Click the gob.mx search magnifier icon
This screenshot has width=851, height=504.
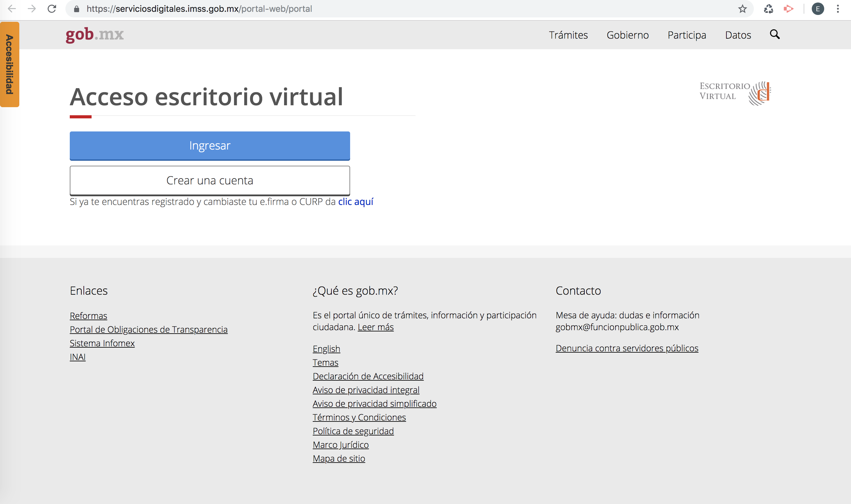click(x=775, y=34)
